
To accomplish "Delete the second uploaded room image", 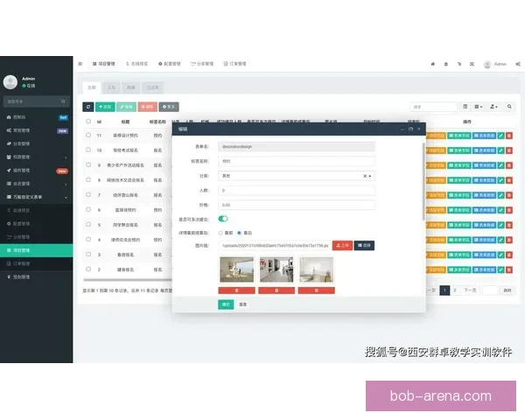I will (x=276, y=290).
